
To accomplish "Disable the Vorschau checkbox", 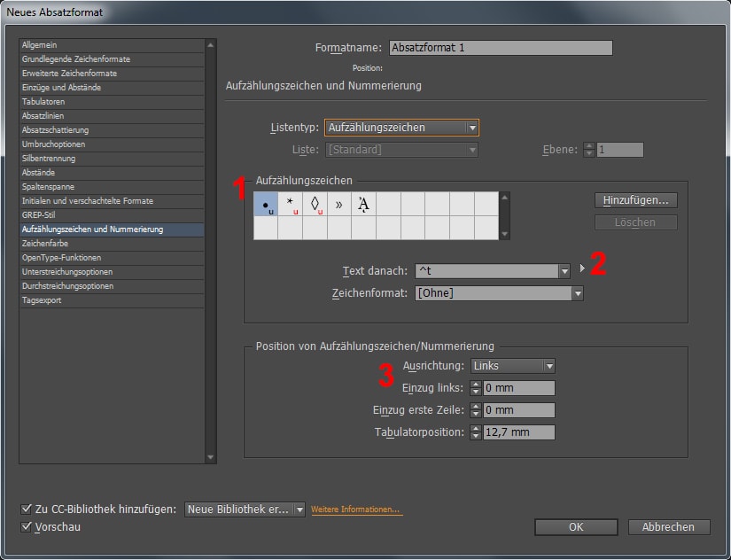I will 26,527.
